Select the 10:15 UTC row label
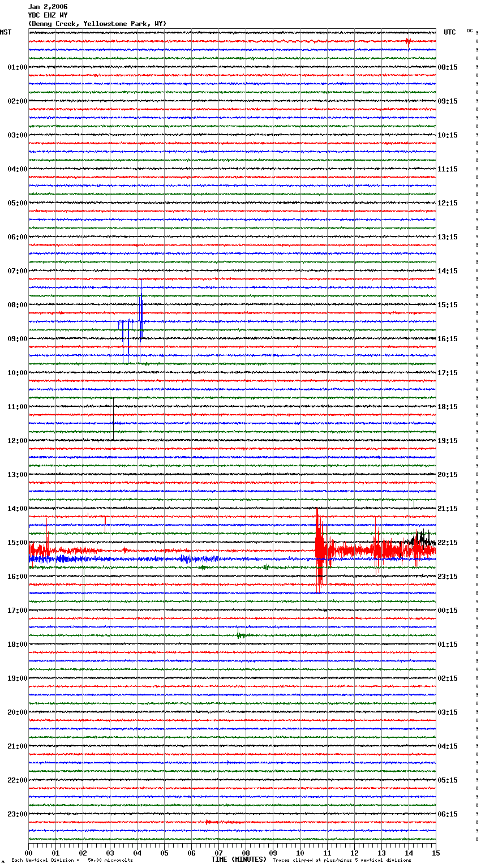481x868 pixels. click(448, 135)
